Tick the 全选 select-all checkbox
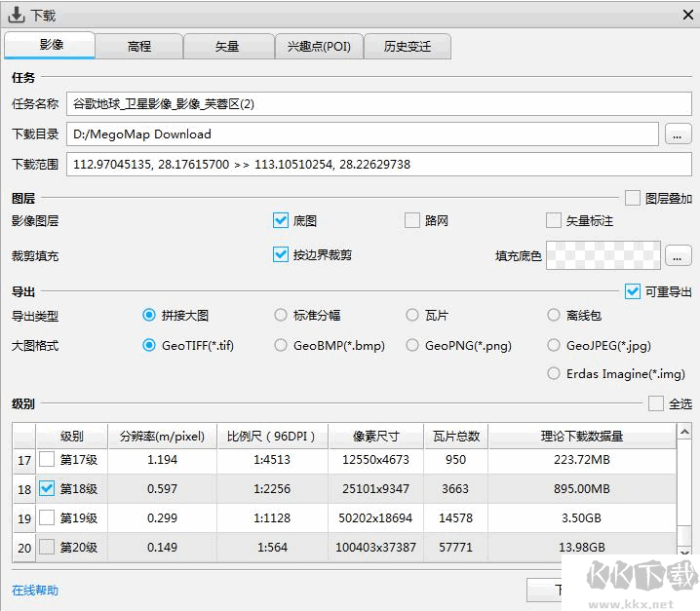 pyautogui.click(x=655, y=403)
